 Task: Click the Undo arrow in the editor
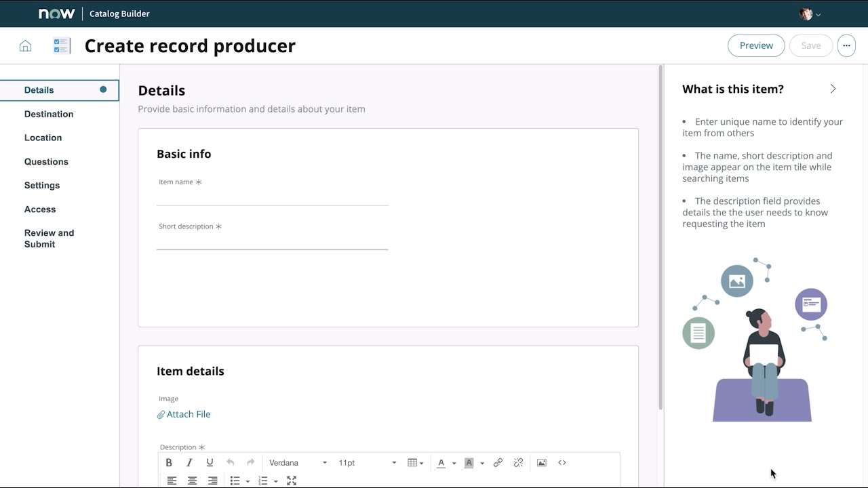231,463
